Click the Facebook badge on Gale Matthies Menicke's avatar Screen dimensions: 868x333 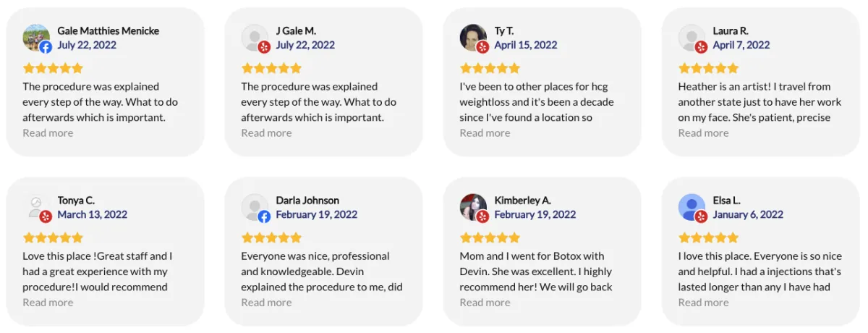coord(46,47)
